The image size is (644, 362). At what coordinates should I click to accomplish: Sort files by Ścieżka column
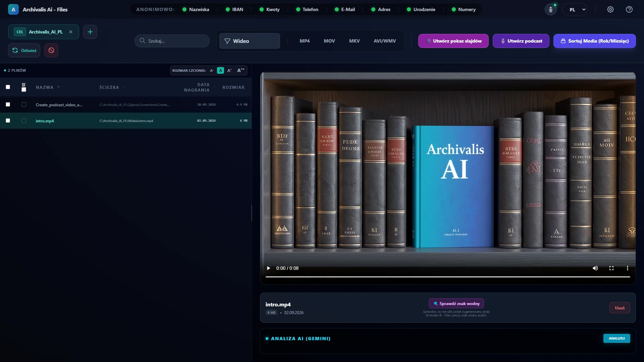tap(112, 87)
